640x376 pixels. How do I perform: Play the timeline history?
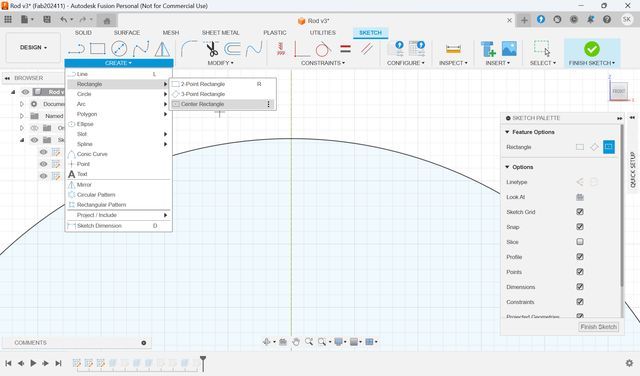[x=33, y=363]
